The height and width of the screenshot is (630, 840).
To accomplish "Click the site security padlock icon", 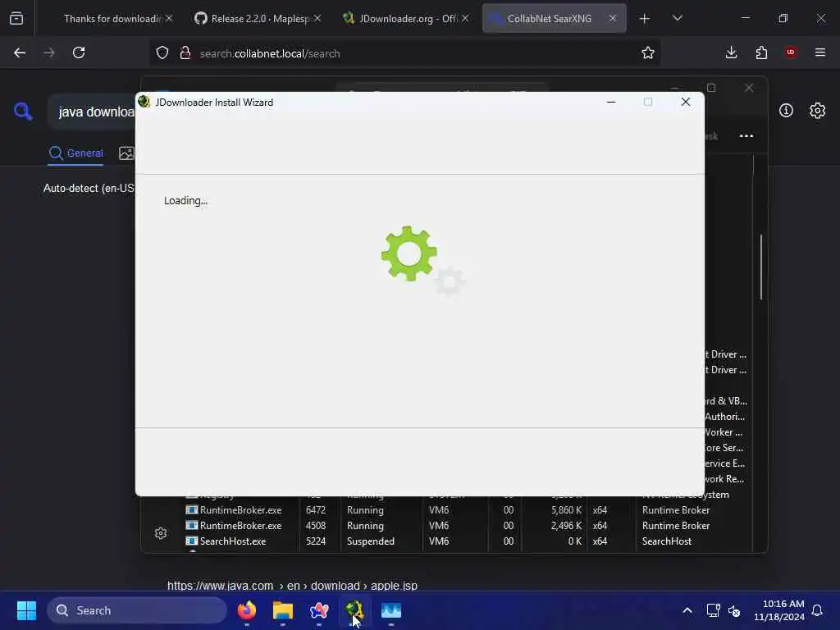I will tap(185, 53).
